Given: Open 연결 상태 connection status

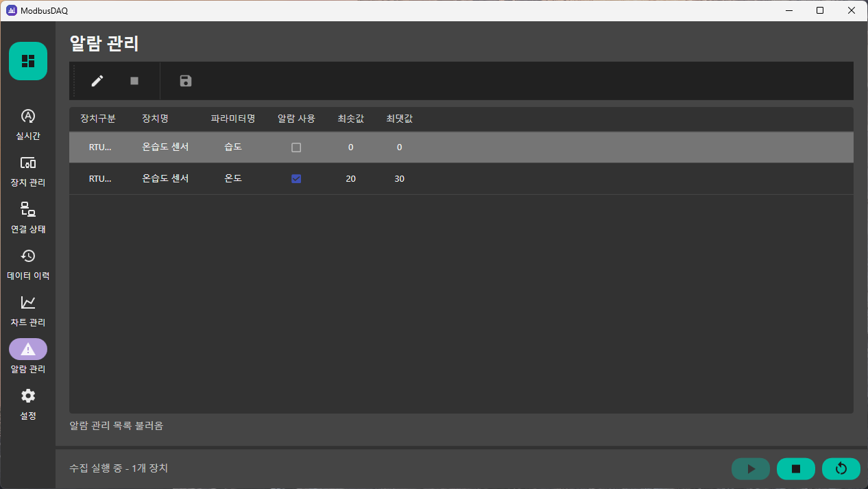Looking at the screenshot, I should pyautogui.click(x=28, y=217).
